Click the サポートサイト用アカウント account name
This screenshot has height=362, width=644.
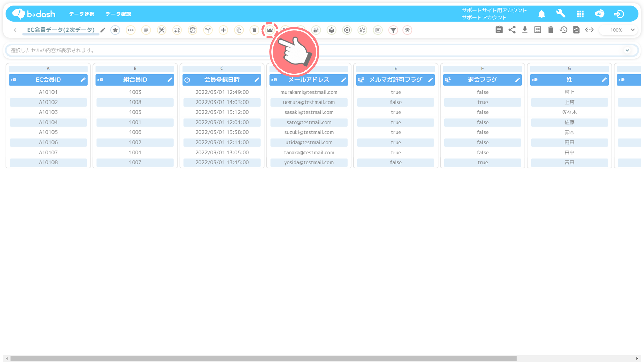(x=494, y=10)
